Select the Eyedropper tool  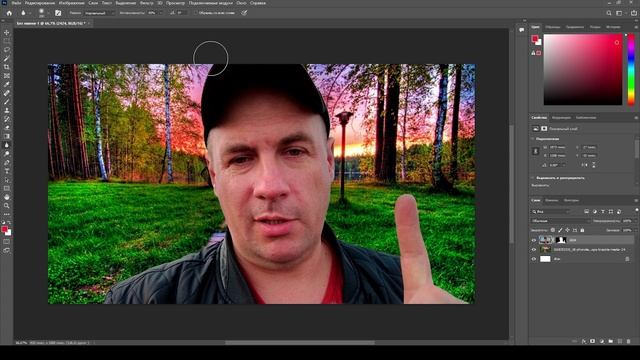click(7, 84)
